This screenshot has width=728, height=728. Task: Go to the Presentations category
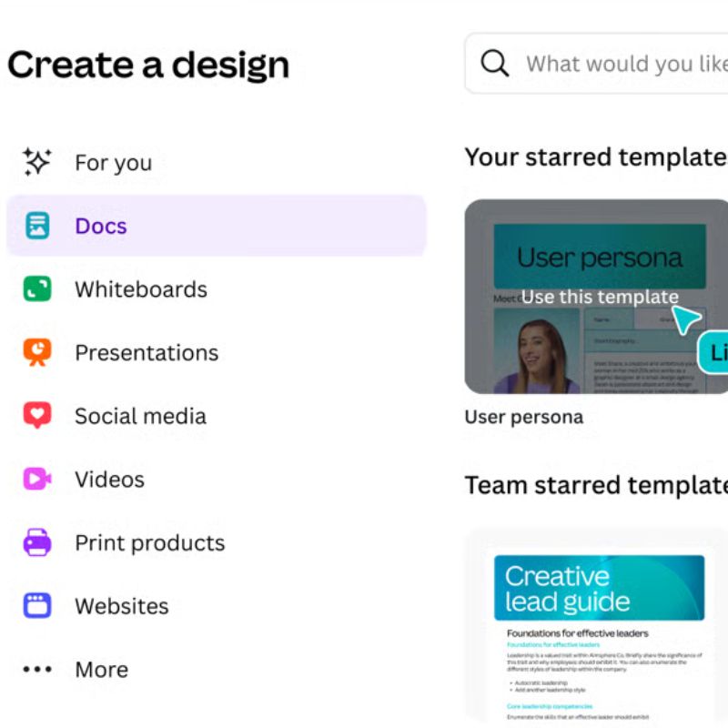point(147,353)
